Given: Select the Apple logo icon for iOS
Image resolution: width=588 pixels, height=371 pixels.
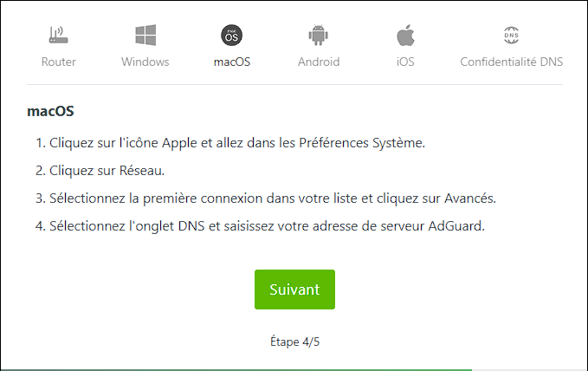Looking at the screenshot, I should (405, 36).
